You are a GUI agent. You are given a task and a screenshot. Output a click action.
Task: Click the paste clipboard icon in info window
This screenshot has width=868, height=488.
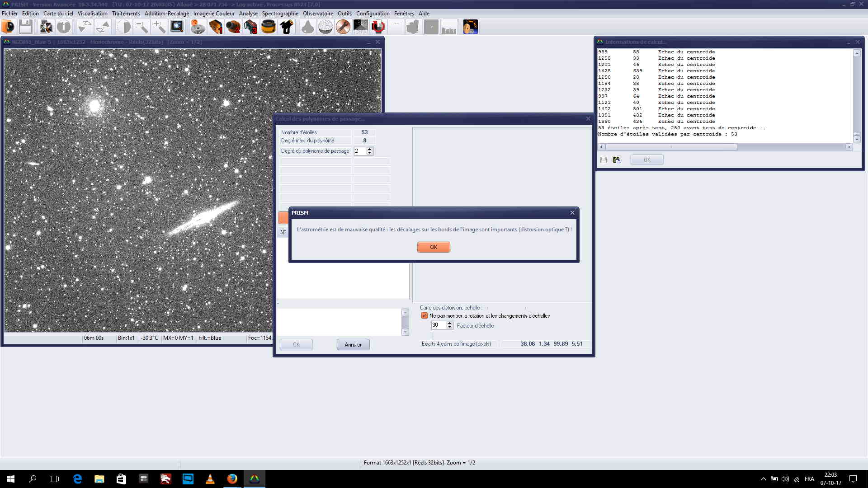616,160
